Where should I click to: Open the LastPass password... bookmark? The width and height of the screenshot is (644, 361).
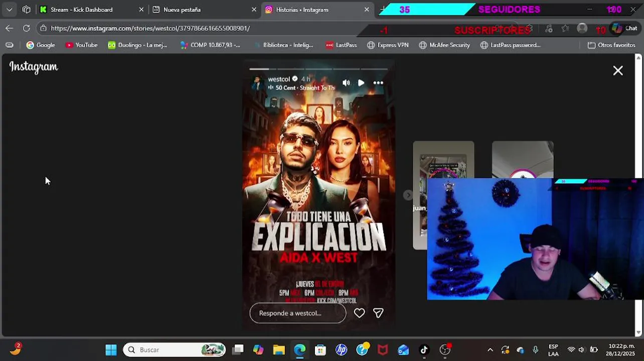click(510, 45)
